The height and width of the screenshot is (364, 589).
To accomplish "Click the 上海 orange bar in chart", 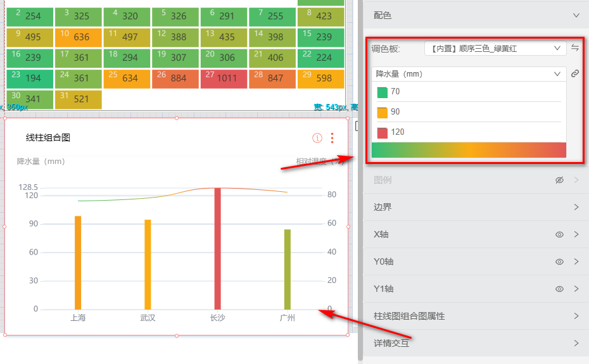I will [x=78, y=262].
